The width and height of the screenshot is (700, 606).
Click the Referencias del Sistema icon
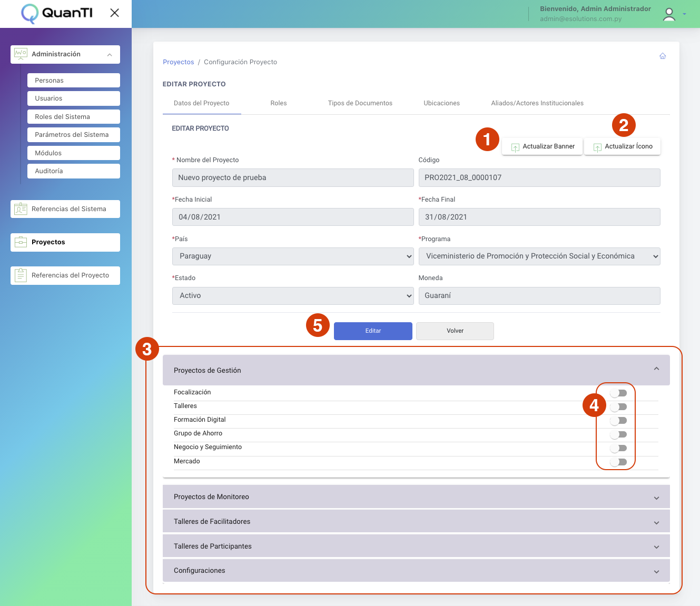(x=21, y=209)
